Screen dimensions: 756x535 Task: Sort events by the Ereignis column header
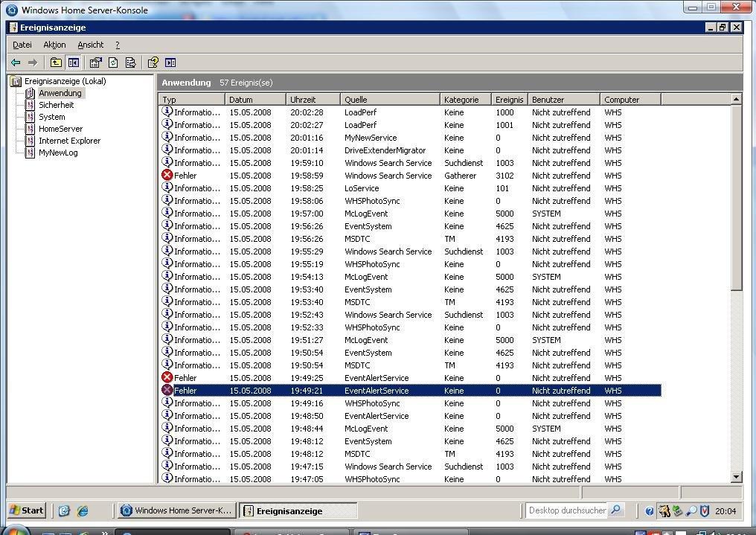tap(510, 99)
